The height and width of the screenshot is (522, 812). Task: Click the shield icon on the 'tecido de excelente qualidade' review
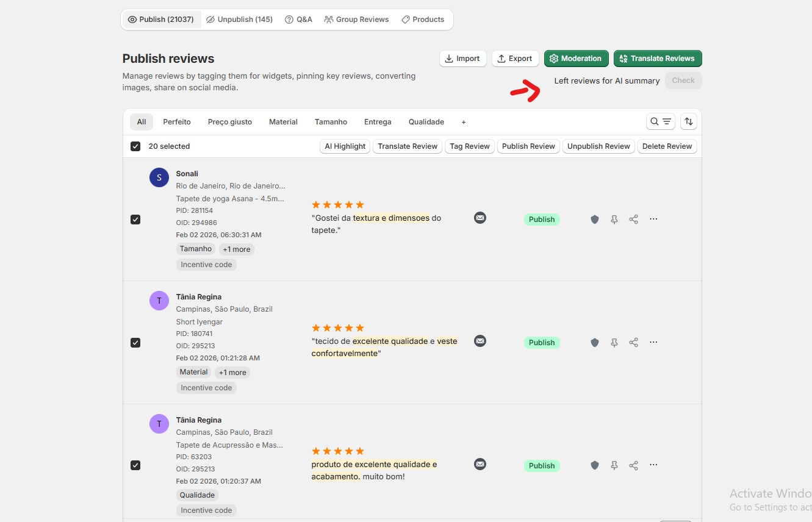pos(595,343)
